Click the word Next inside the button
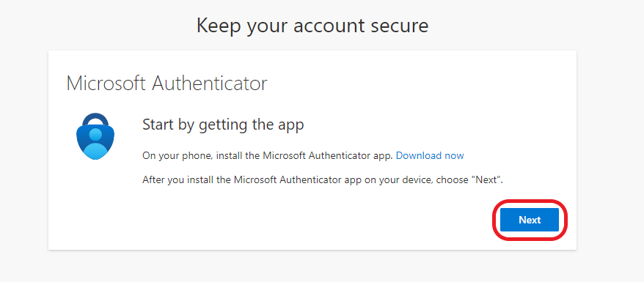The image size is (644, 282). 530,220
